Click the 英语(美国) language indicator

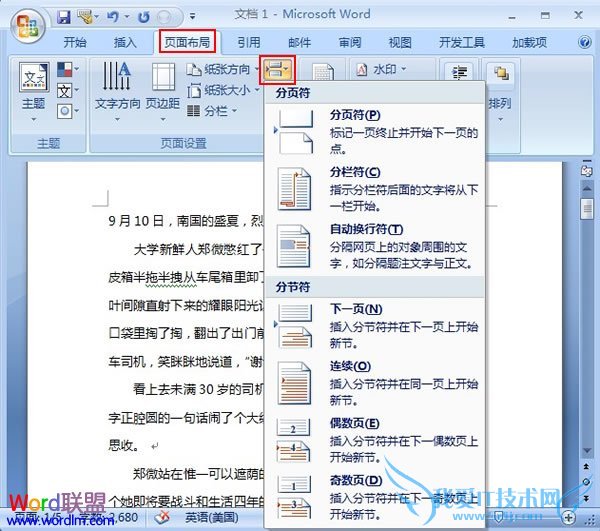point(212,518)
